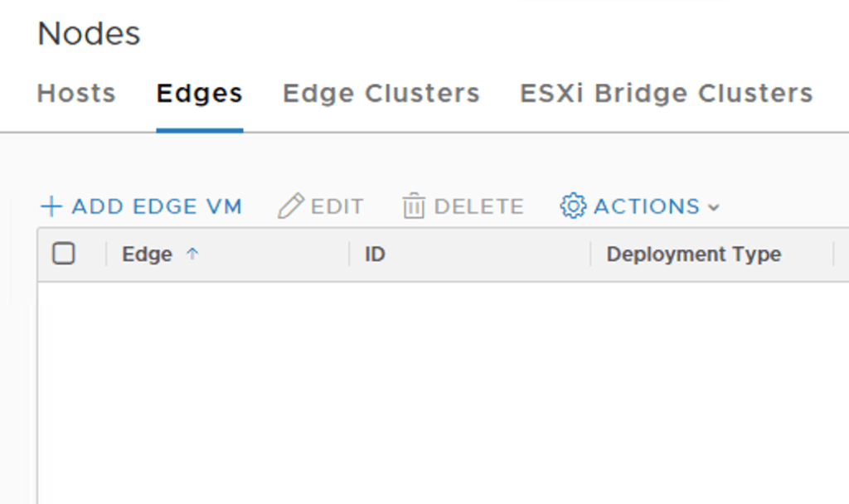Click the EDIT button label
Screen dimensions: 849x504
point(337,206)
